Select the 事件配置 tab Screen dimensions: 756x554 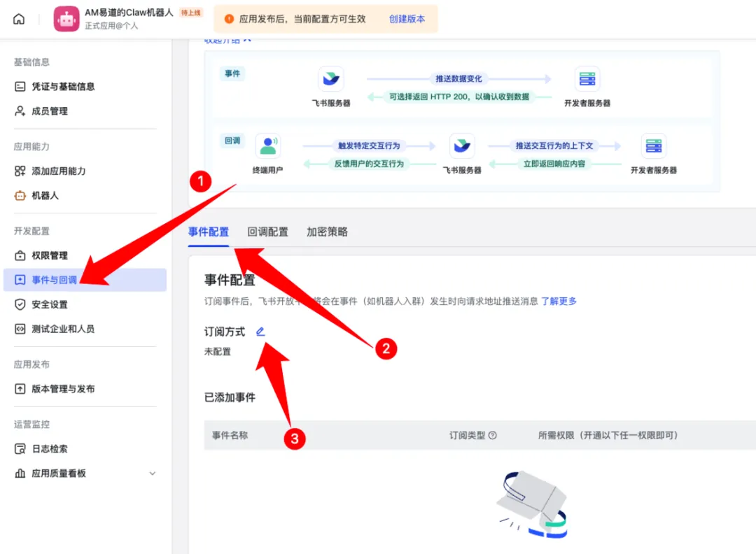[209, 232]
